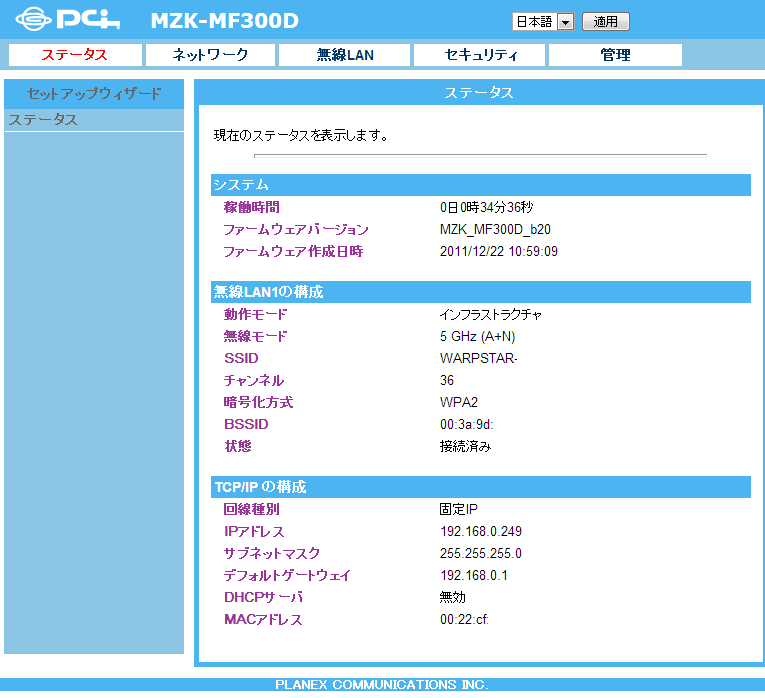Click date value 2011/12/22 10:59:09
This screenshot has width=765, height=698.
coord(499,251)
